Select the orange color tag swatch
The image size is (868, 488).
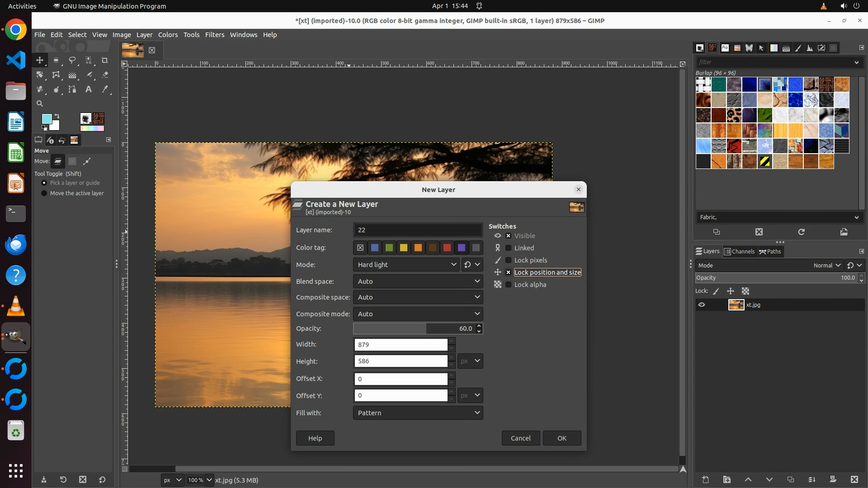tap(418, 248)
